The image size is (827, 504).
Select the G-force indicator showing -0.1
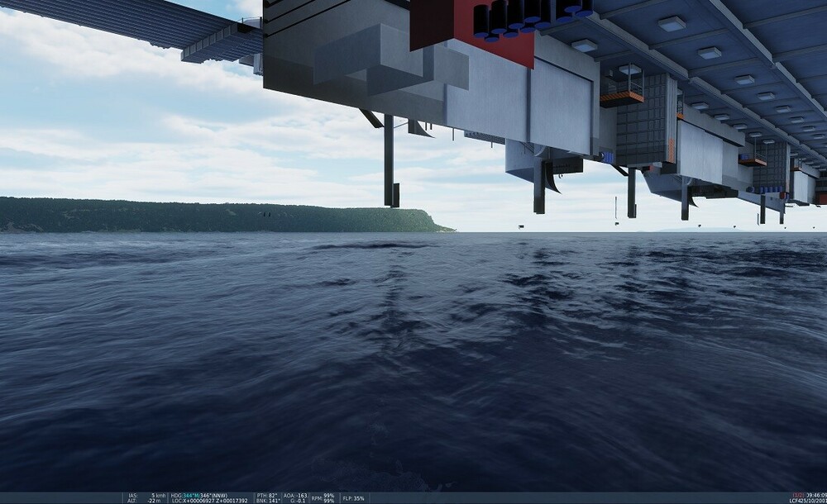(x=299, y=500)
